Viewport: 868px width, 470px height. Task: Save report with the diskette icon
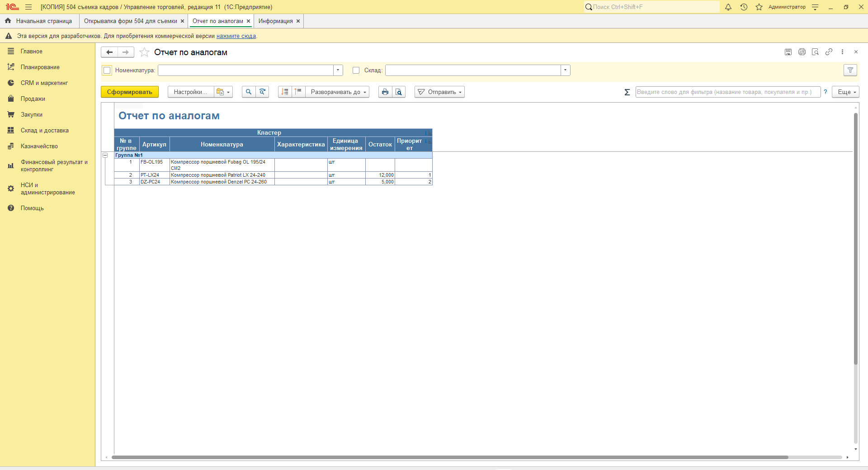pyautogui.click(x=788, y=52)
